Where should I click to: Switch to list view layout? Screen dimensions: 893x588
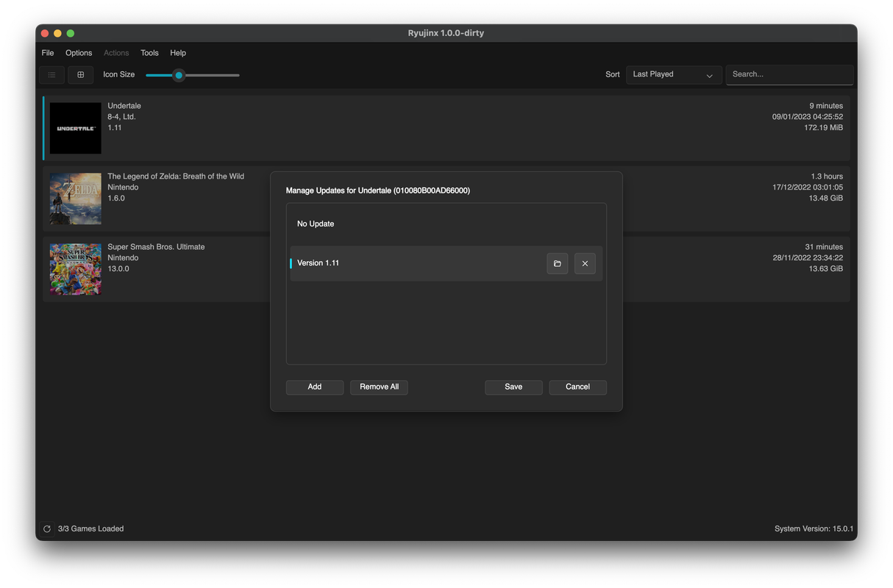[51, 74]
